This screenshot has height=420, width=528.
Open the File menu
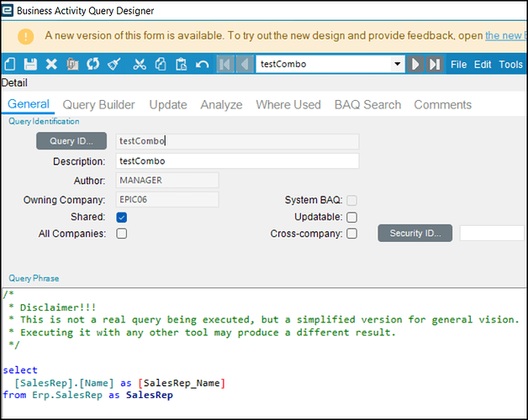459,65
